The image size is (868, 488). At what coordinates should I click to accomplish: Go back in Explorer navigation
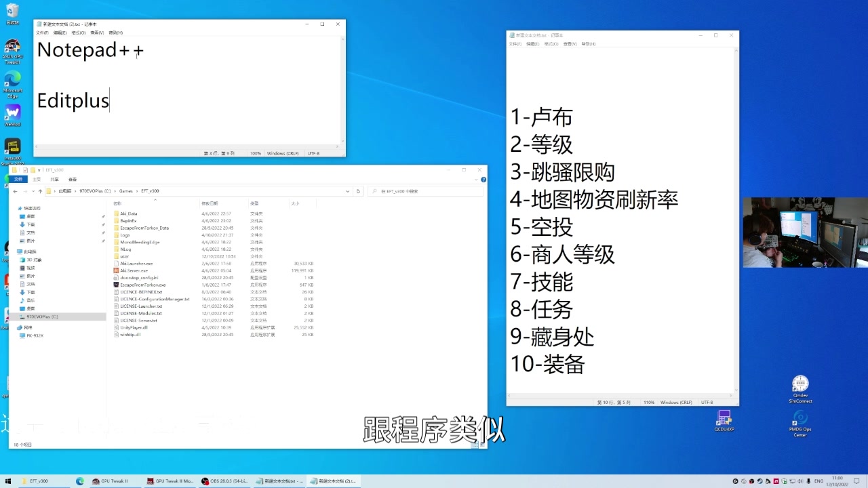pos(16,191)
